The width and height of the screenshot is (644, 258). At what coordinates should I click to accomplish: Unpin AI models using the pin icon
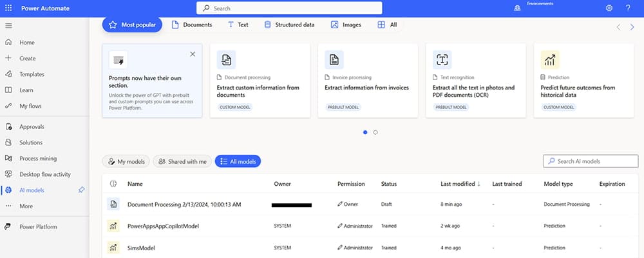[x=81, y=190]
